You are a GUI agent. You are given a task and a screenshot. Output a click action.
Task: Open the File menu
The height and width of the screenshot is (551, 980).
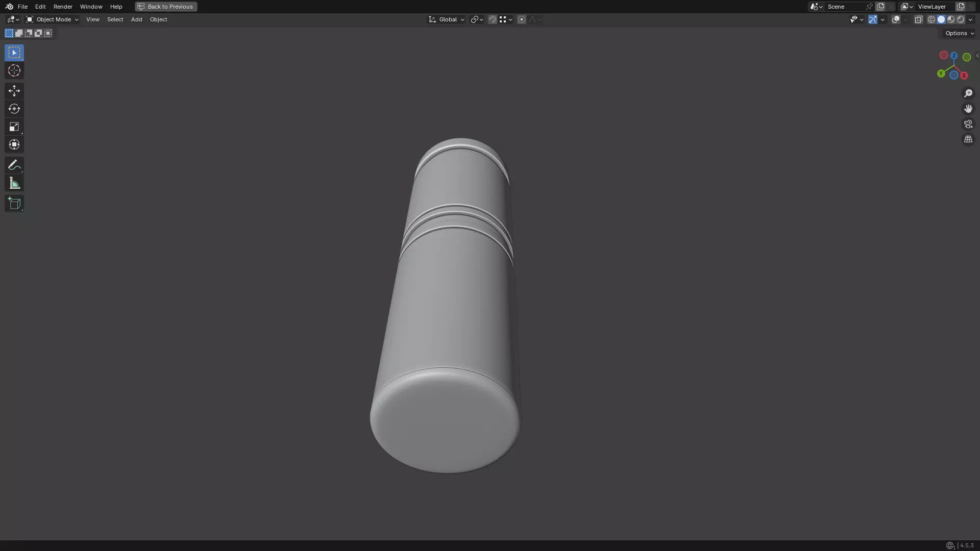coord(22,7)
